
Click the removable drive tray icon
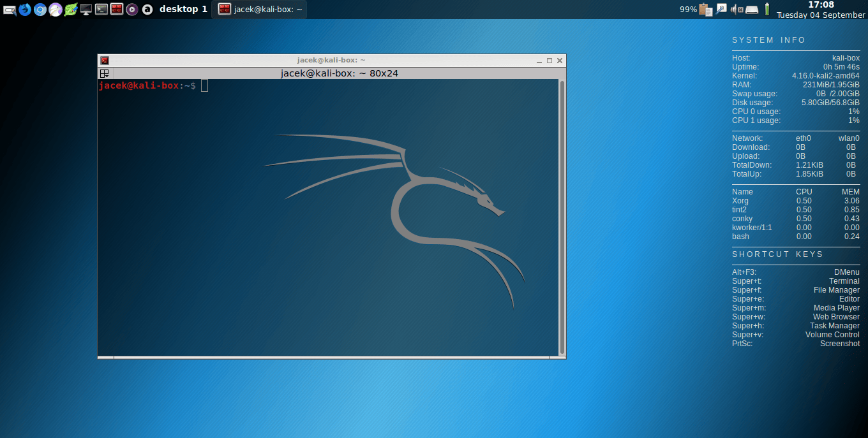click(x=752, y=10)
